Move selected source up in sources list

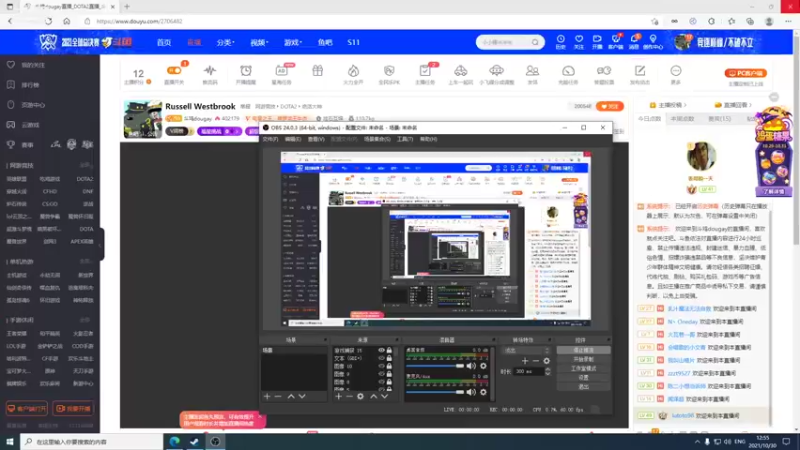[x=373, y=396]
